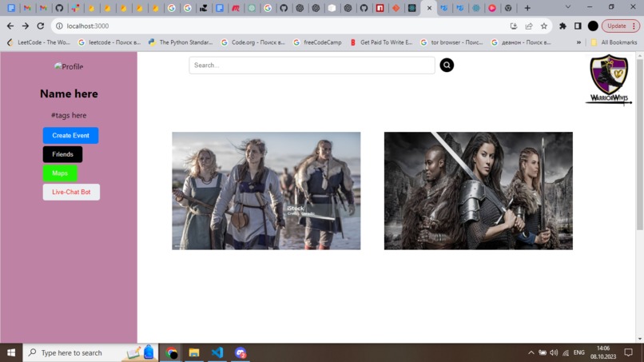Click the '#tags here' text
The width and height of the screenshot is (644, 362).
pos(69,115)
